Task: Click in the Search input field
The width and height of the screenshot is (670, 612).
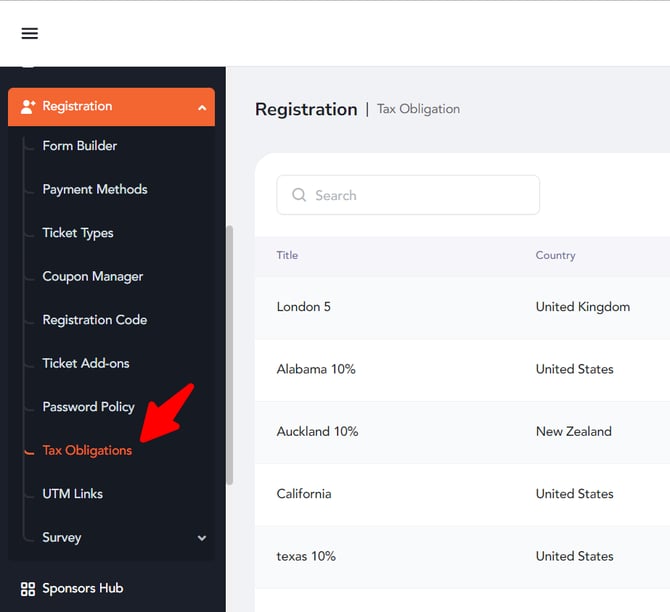Action: (x=420, y=195)
